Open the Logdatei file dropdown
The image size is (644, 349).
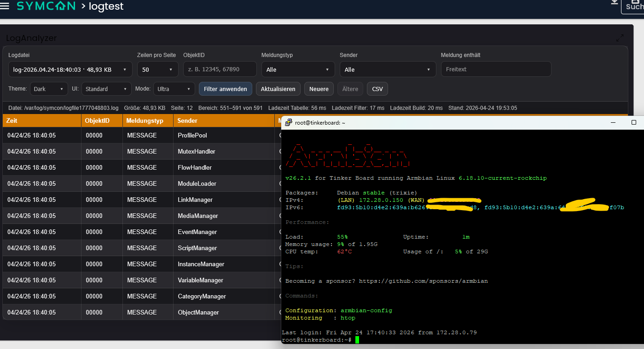(x=70, y=69)
